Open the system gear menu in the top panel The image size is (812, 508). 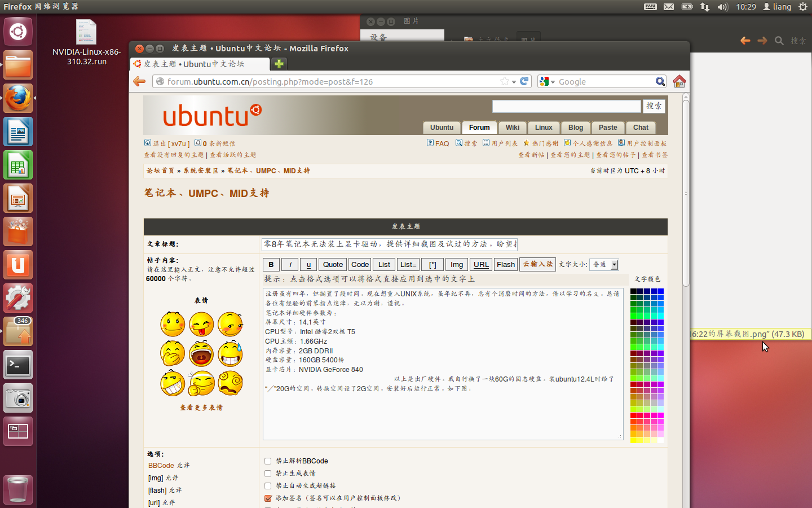802,7
